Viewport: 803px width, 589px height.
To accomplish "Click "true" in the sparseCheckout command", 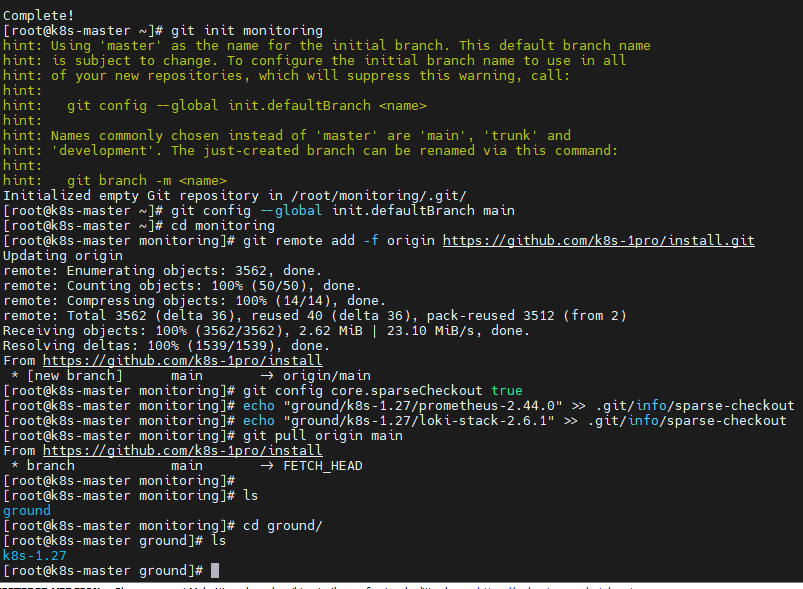I will pos(505,390).
